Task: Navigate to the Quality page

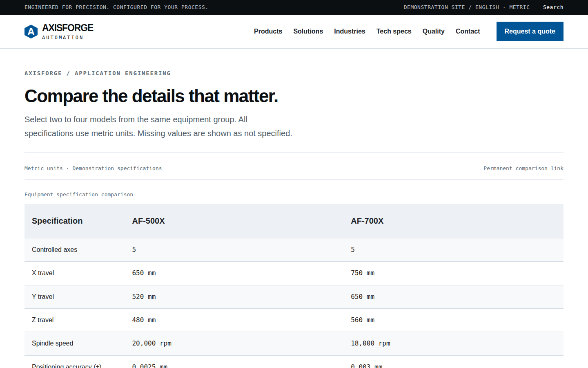Action: coord(433,31)
